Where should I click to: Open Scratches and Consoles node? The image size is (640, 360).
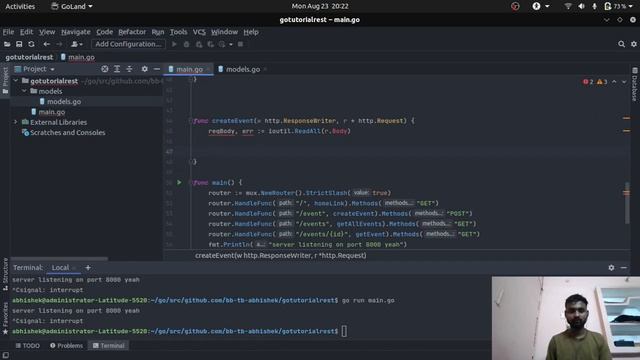tap(67, 133)
